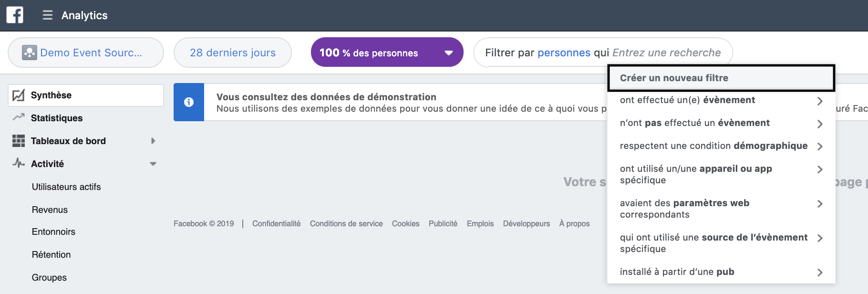Viewport: 868px width, 294px height.
Task: Click the 'Facebook © 2019' footer text
Action: 204,223
